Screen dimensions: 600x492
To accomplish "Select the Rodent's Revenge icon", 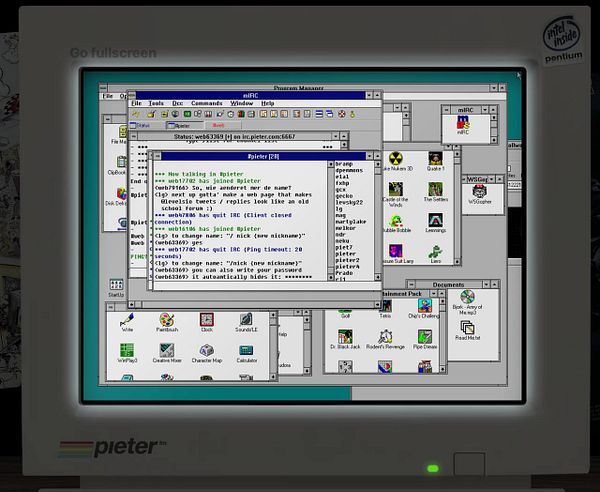I will point(385,340).
